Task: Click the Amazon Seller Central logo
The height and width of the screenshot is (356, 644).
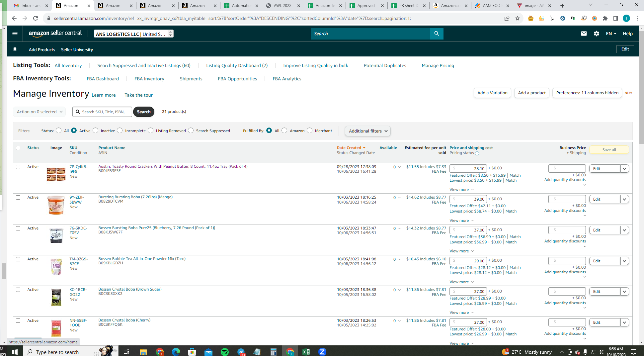Action: pos(55,34)
